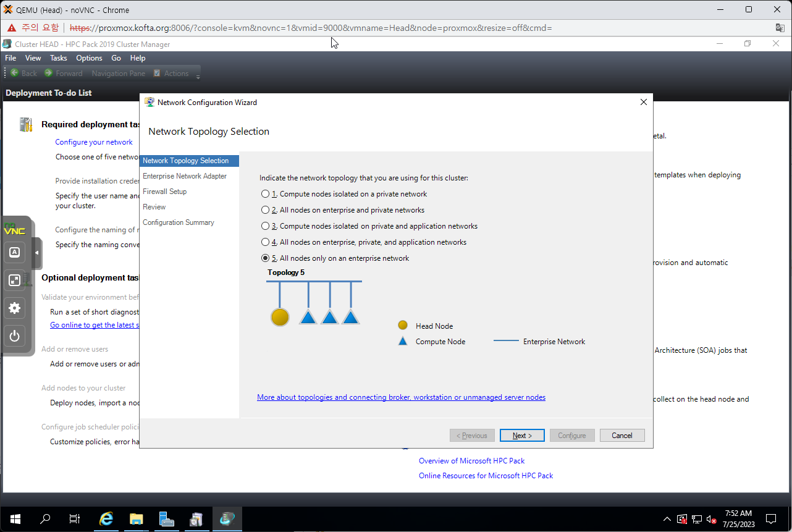The image size is (792, 532).
Task: Open noVNC settings gear
Action: (15, 308)
